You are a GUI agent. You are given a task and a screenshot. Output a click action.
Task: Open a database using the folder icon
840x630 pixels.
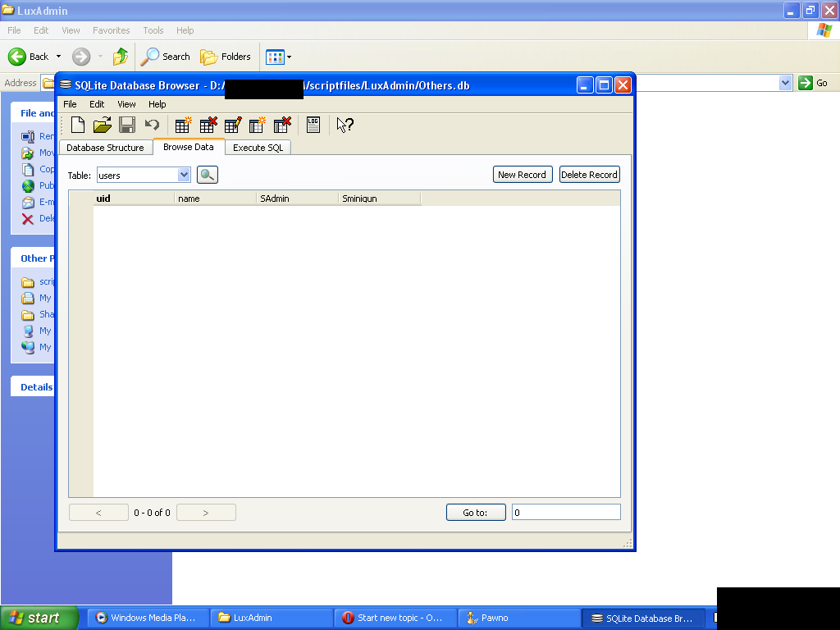tap(103, 125)
